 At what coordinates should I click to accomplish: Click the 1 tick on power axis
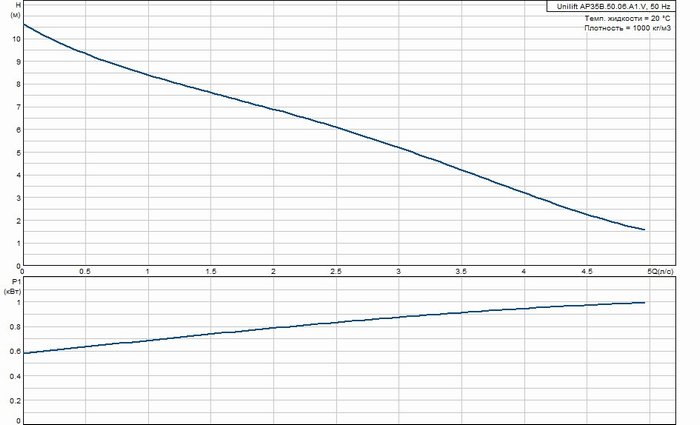(18, 302)
